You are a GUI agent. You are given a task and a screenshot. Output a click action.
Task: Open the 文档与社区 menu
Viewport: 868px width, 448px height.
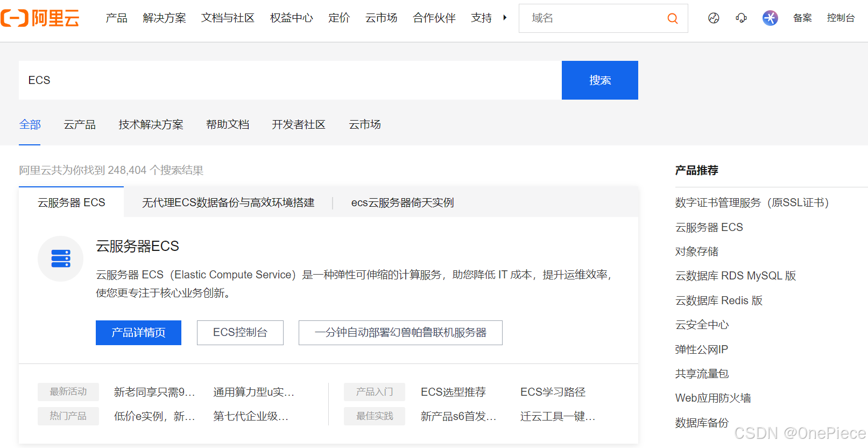click(228, 18)
